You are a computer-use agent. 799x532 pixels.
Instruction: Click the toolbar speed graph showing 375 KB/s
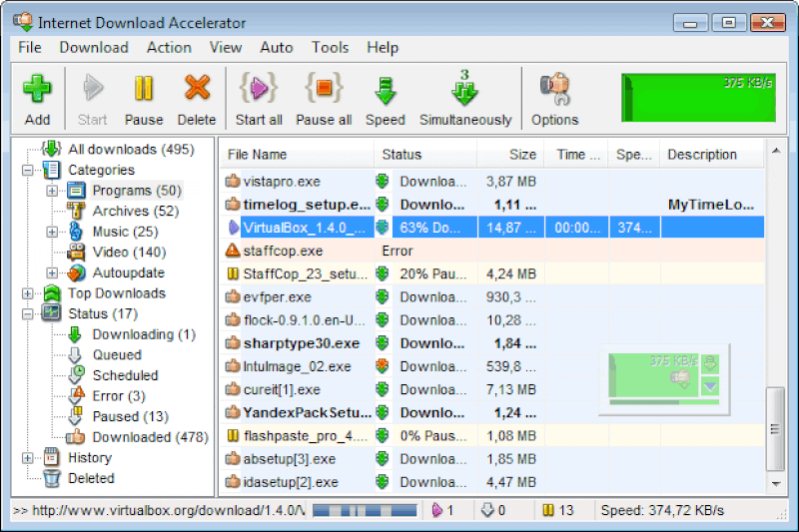pyautogui.click(x=698, y=98)
